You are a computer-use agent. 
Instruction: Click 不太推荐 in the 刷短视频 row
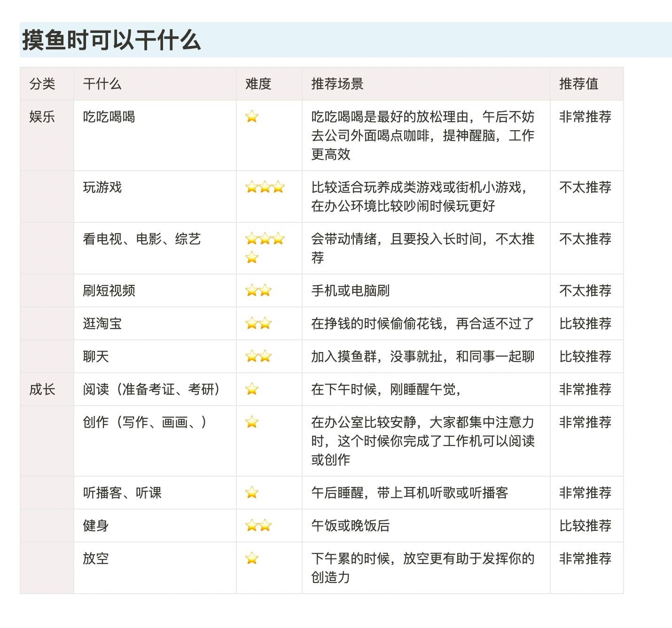[586, 290]
